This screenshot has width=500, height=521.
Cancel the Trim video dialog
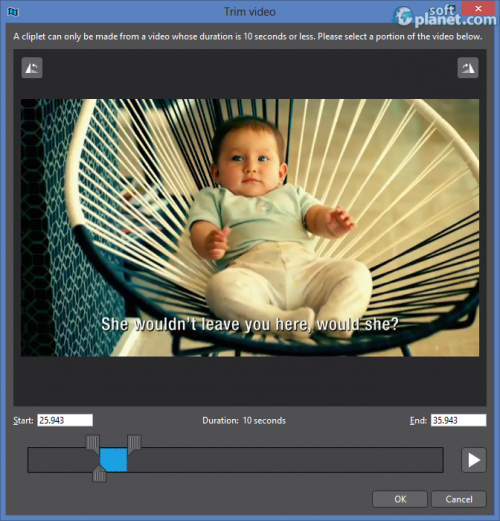coord(459,499)
